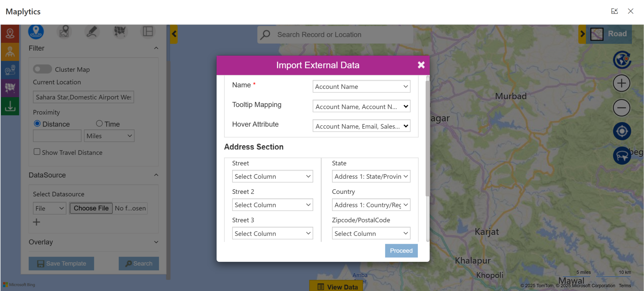Click the yellow collapse panel arrow
This screenshot has height=291, width=644.
click(x=174, y=34)
